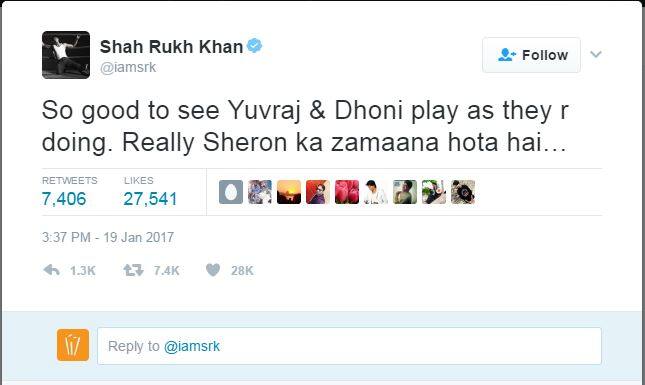Open the egg avatar liker profile
The image size is (645, 385).
[x=231, y=192]
